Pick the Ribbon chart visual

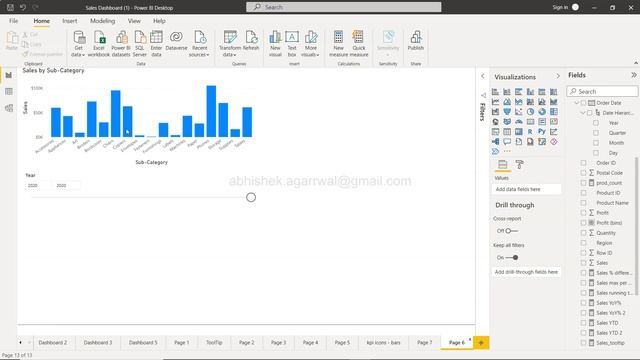pos(554,102)
